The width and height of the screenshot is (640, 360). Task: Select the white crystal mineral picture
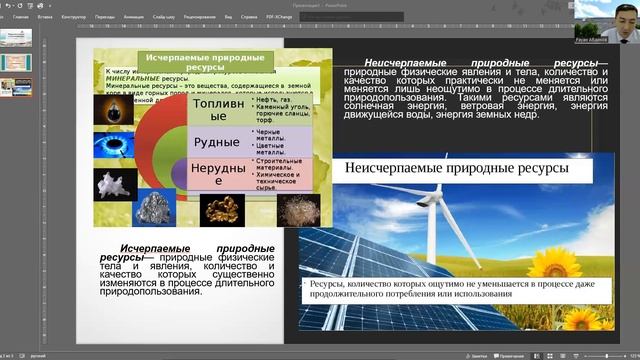[116, 184]
